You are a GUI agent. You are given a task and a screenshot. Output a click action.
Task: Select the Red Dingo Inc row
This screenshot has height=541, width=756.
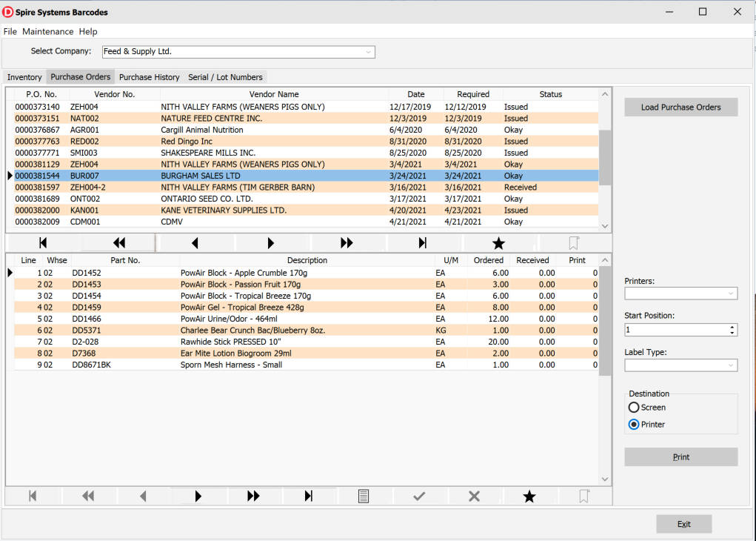click(x=306, y=142)
